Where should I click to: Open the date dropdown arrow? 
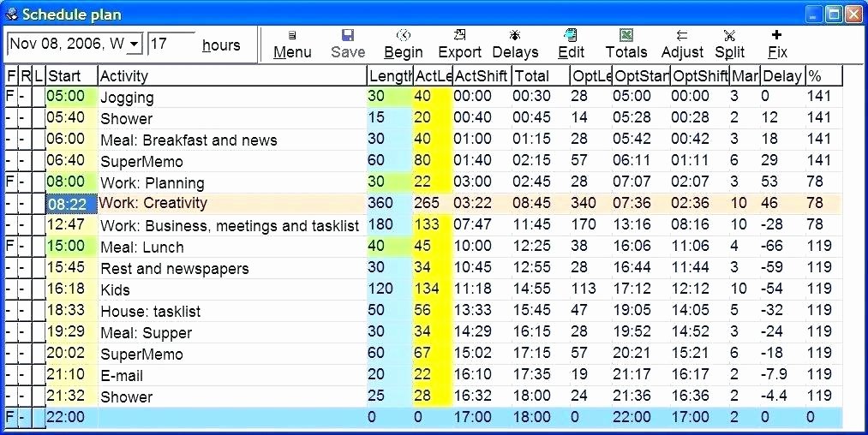coord(134,44)
